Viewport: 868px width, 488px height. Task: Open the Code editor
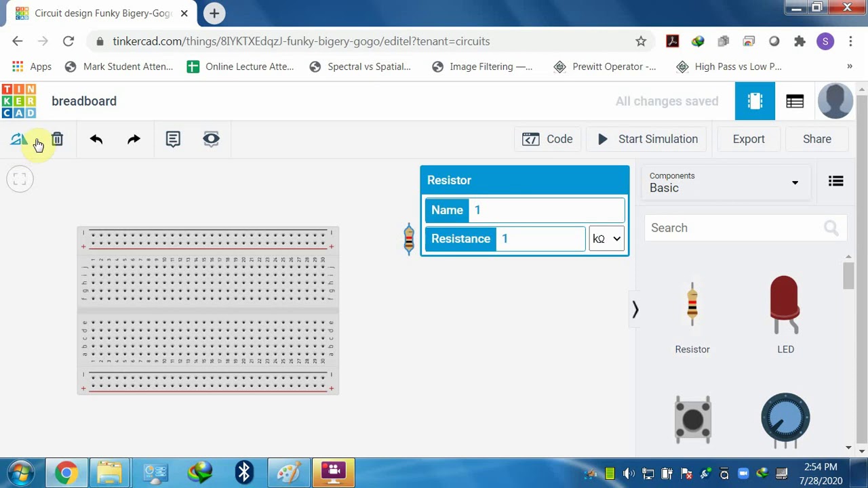click(x=547, y=139)
